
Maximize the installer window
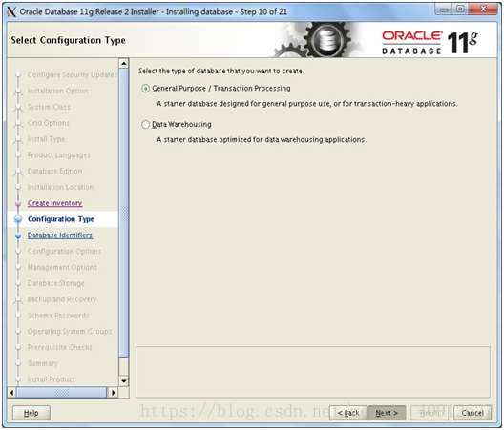pyautogui.click(x=460, y=10)
